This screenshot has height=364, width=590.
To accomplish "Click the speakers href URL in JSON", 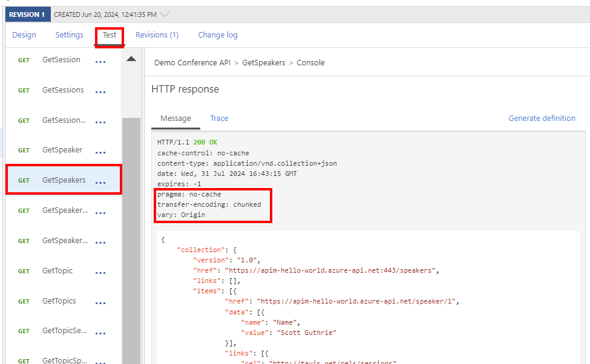I will pos(330,270).
